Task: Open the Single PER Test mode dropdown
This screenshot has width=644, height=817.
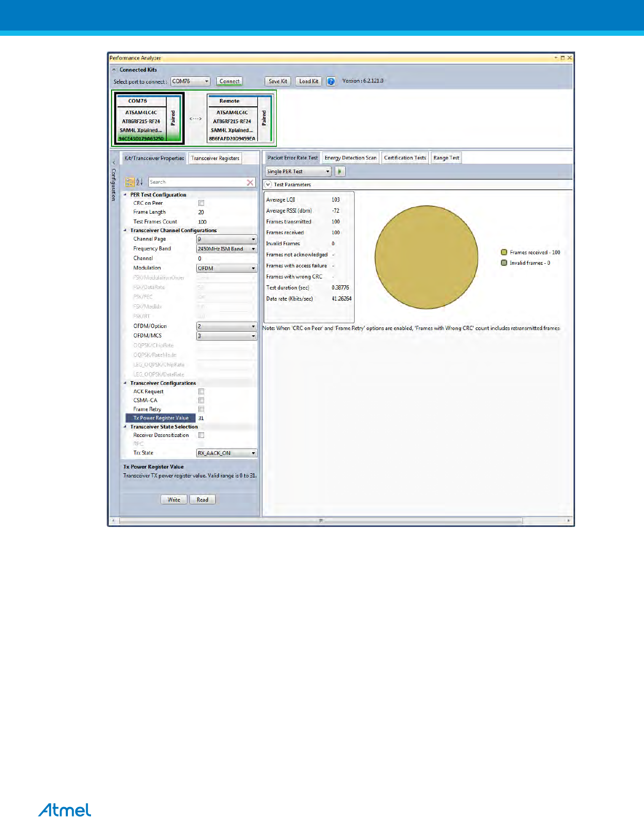Action: (298, 172)
